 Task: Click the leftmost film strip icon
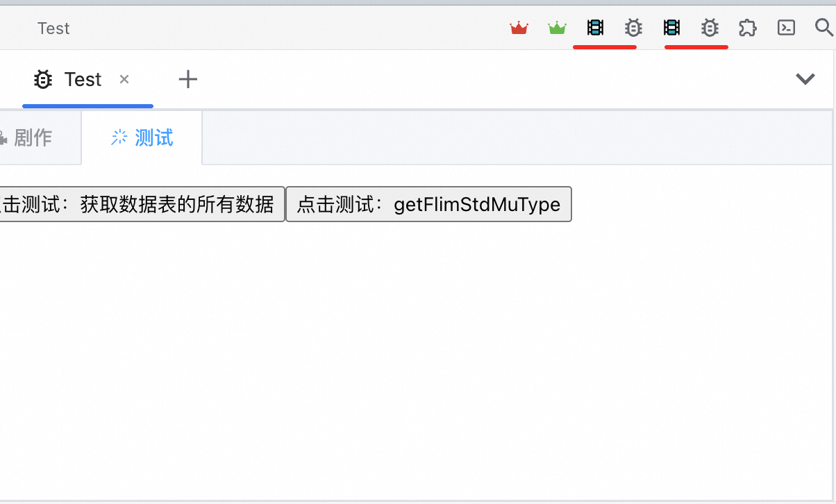(x=595, y=28)
